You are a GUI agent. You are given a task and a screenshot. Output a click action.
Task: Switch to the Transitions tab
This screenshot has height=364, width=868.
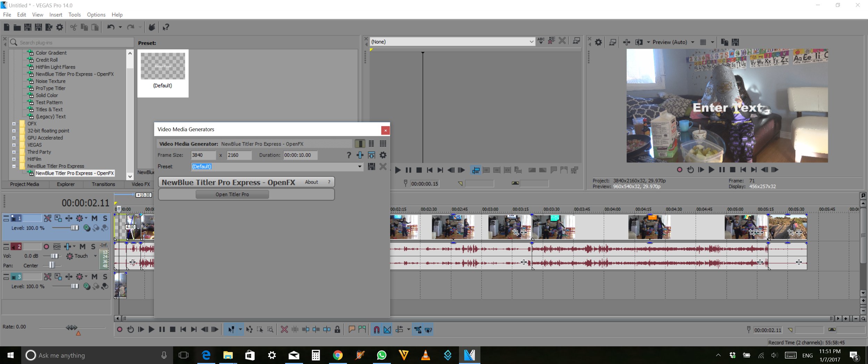103,184
